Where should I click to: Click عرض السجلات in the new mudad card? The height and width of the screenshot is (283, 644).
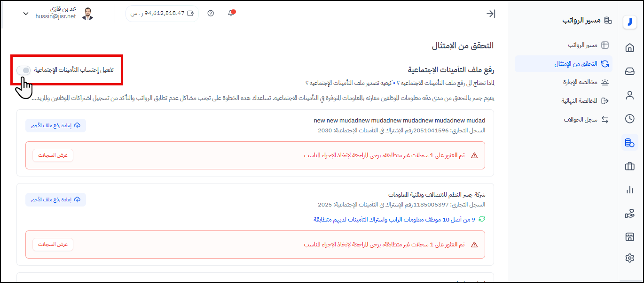tap(53, 155)
